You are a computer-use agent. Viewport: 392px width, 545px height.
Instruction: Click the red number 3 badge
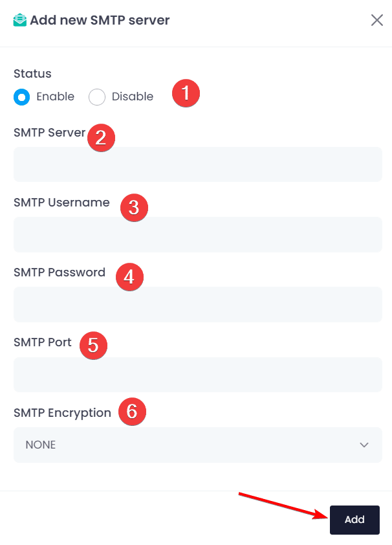click(x=134, y=207)
